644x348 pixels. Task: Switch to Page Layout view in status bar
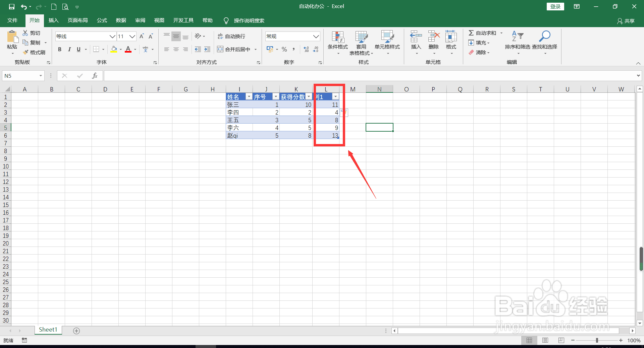point(545,340)
